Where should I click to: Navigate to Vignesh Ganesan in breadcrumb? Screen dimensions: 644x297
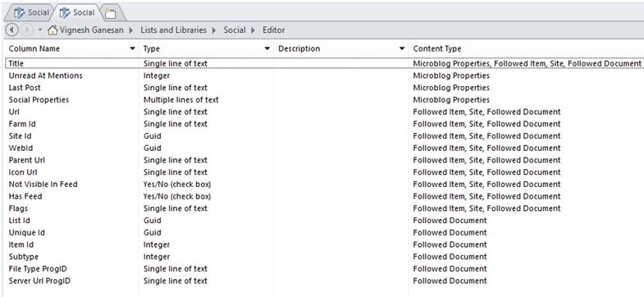click(x=91, y=30)
